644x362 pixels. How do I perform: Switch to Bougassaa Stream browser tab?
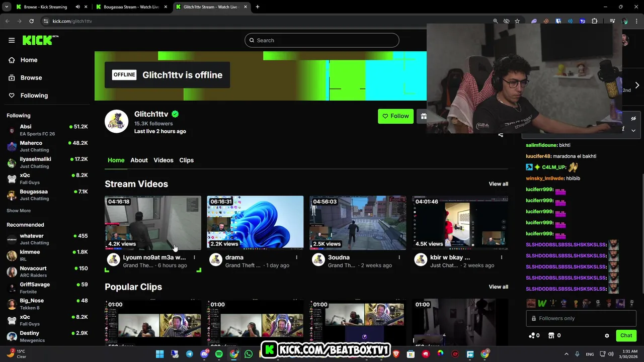pos(131,7)
